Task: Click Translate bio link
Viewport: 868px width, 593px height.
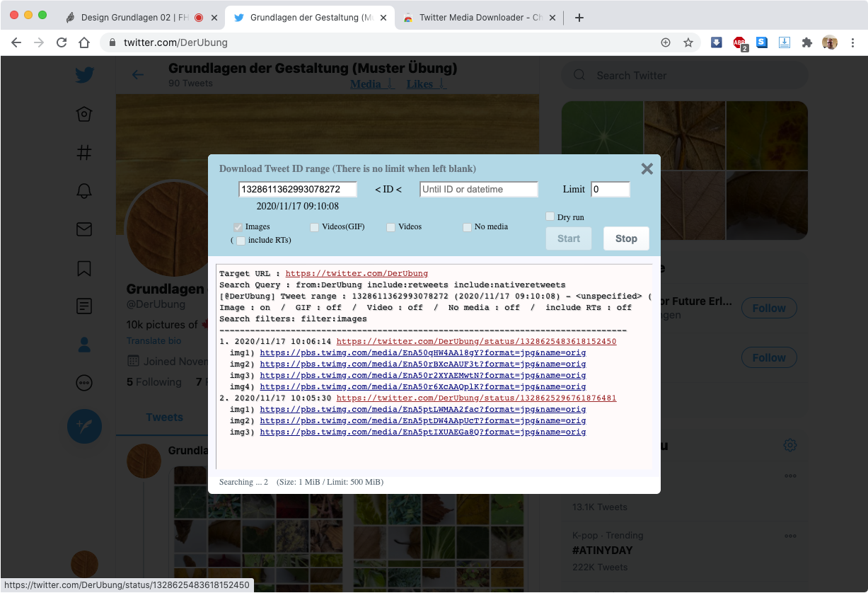Action: click(154, 340)
